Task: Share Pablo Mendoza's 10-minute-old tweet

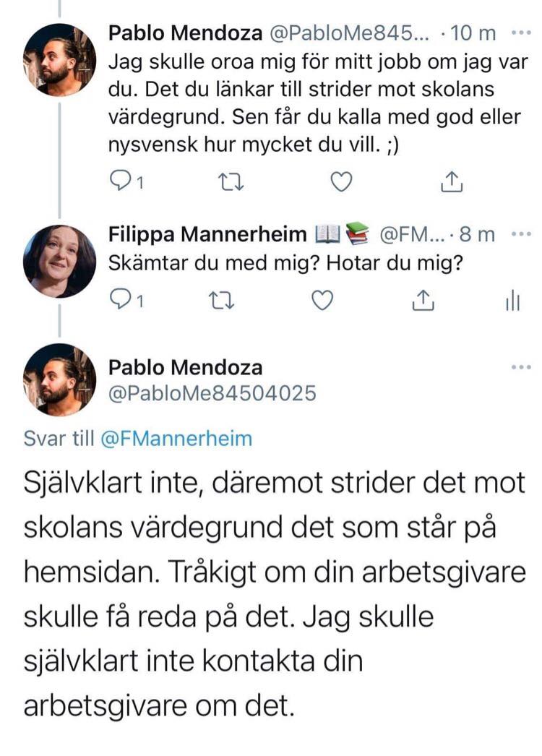Action: pos(451,184)
